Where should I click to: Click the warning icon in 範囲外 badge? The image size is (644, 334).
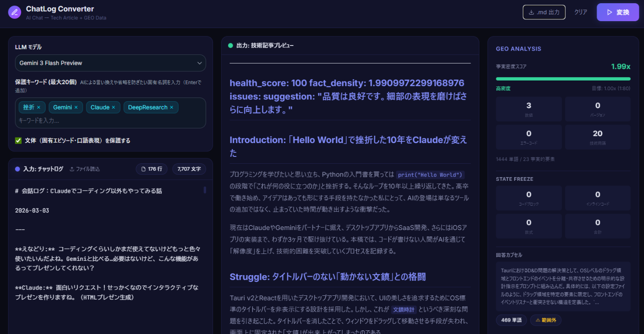click(x=537, y=320)
